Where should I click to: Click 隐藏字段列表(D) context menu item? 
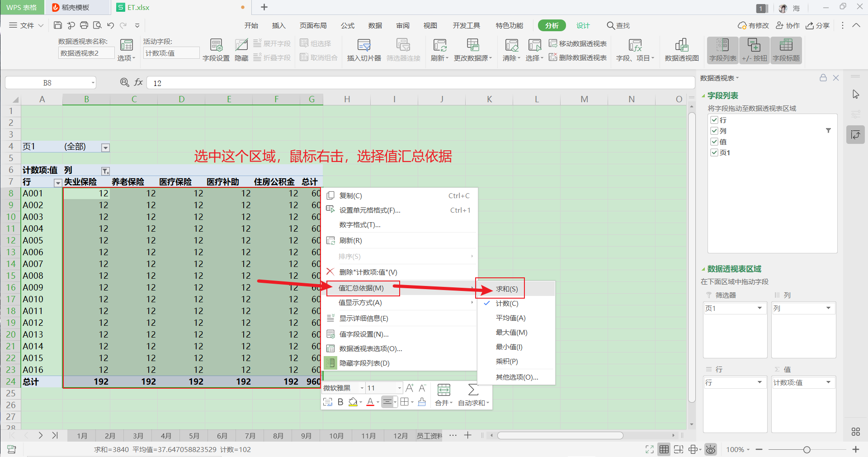(x=400, y=363)
